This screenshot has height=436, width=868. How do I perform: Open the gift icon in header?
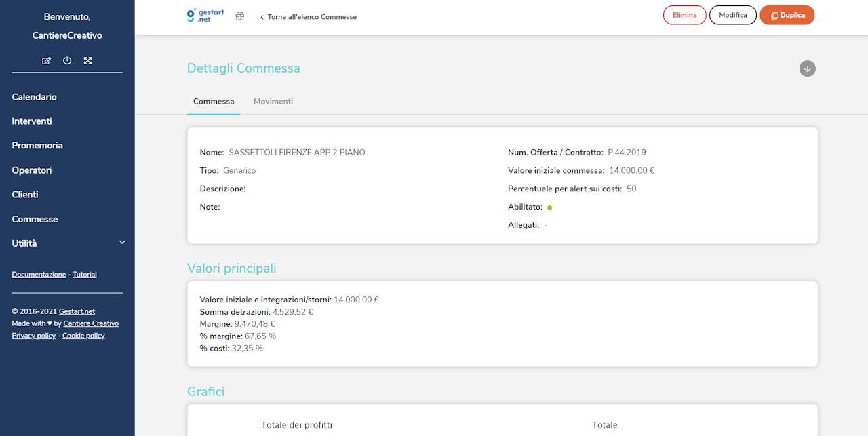click(240, 16)
